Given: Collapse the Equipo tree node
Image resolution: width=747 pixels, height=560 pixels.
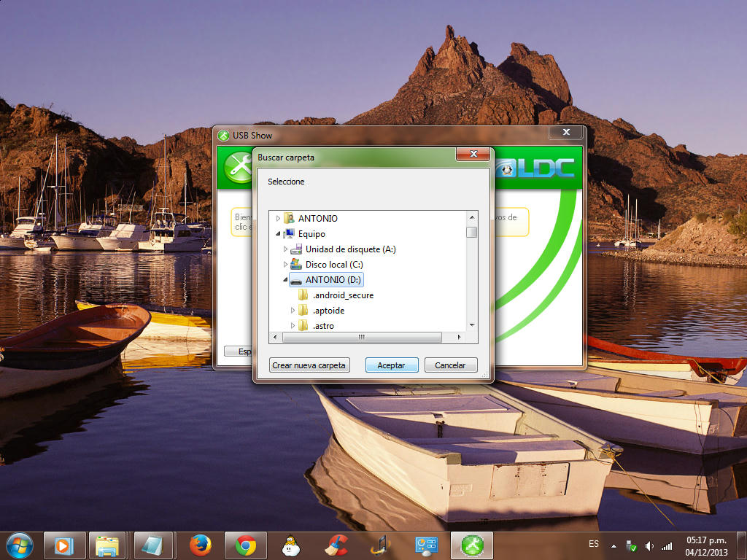Looking at the screenshot, I should 278,234.
